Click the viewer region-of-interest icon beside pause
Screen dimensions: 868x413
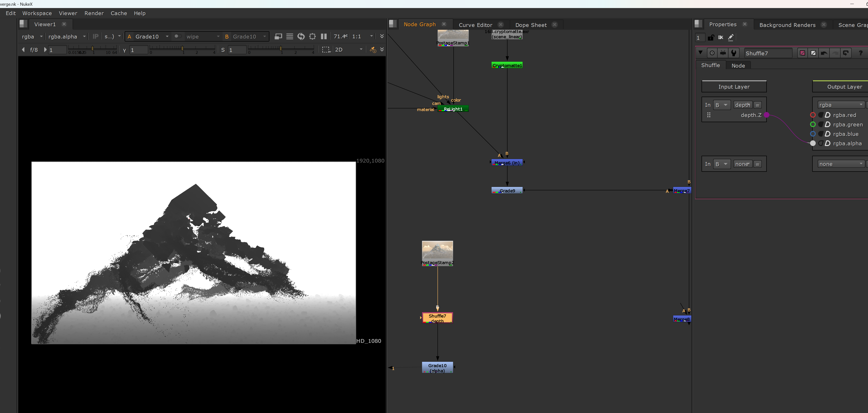click(x=312, y=36)
